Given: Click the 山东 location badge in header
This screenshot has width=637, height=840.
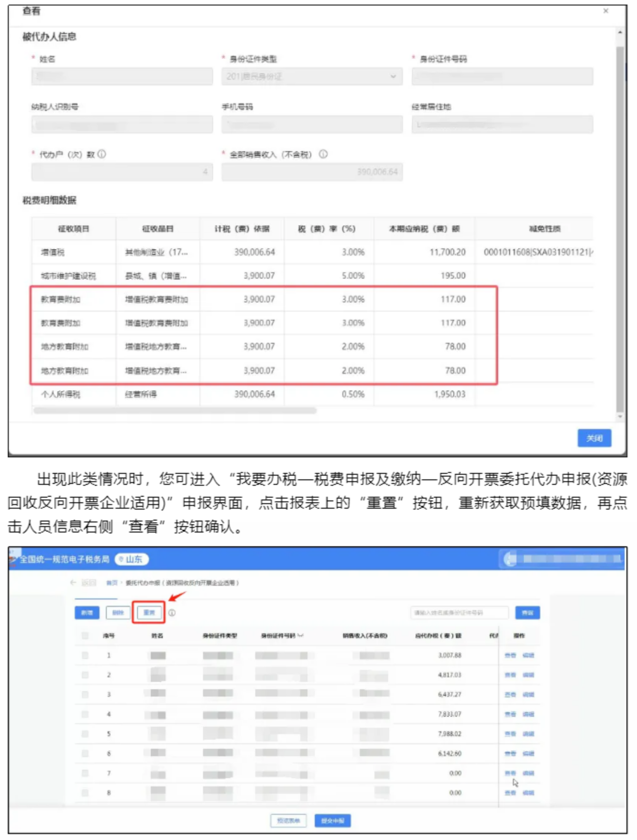Looking at the screenshot, I should click(x=132, y=559).
